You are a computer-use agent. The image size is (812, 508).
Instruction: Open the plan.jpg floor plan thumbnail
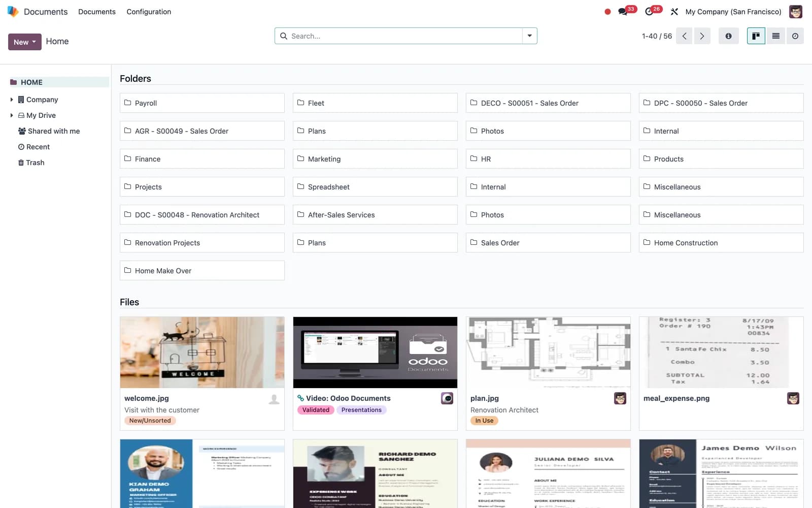pyautogui.click(x=548, y=353)
